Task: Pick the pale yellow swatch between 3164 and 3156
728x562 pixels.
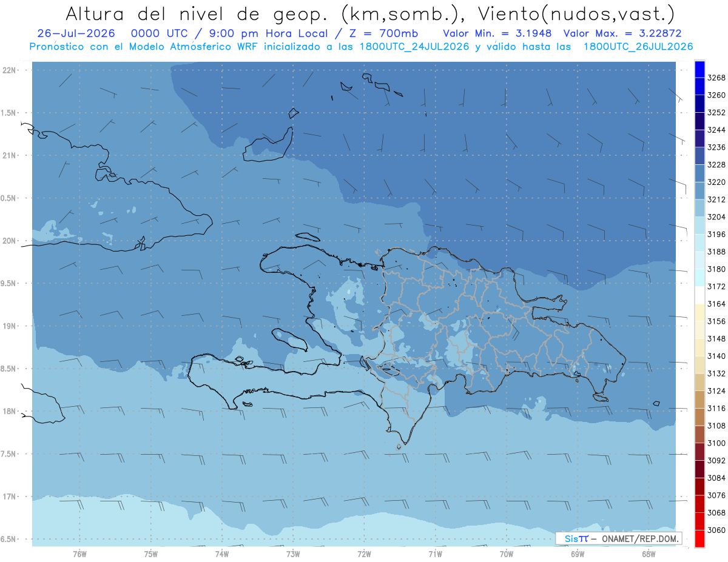Action: point(699,313)
